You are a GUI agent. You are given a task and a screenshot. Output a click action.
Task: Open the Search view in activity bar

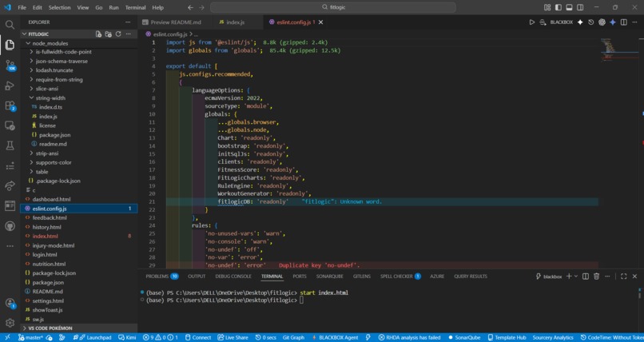pyautogui.click(x=10, y=25)
